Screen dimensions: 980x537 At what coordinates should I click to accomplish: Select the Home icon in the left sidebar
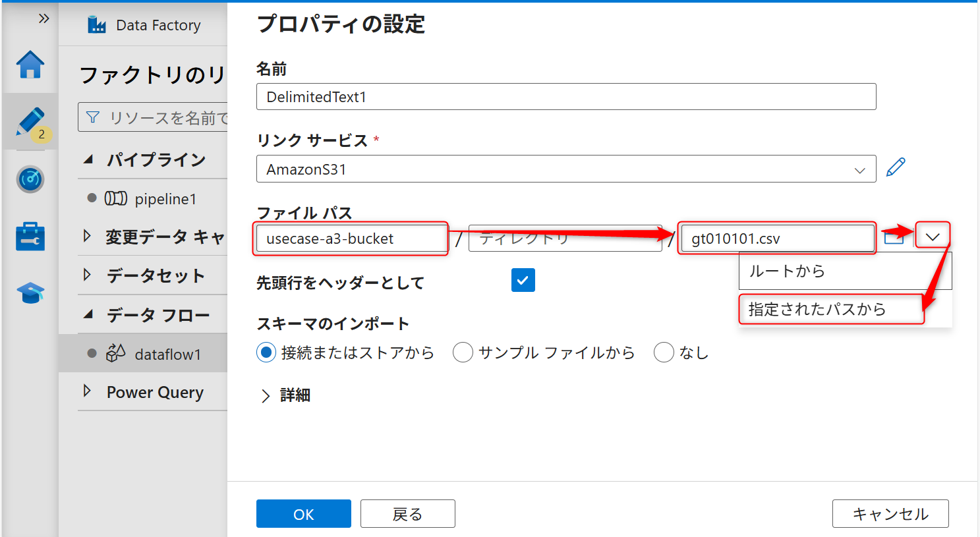[30, 65]
